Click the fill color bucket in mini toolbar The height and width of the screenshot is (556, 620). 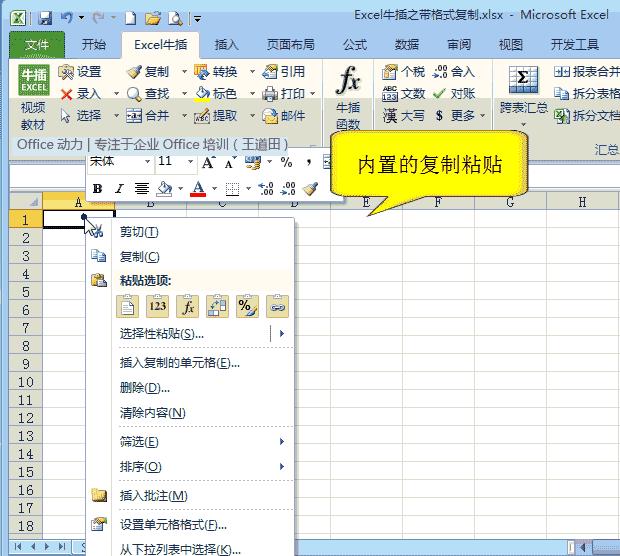[164, 189]
